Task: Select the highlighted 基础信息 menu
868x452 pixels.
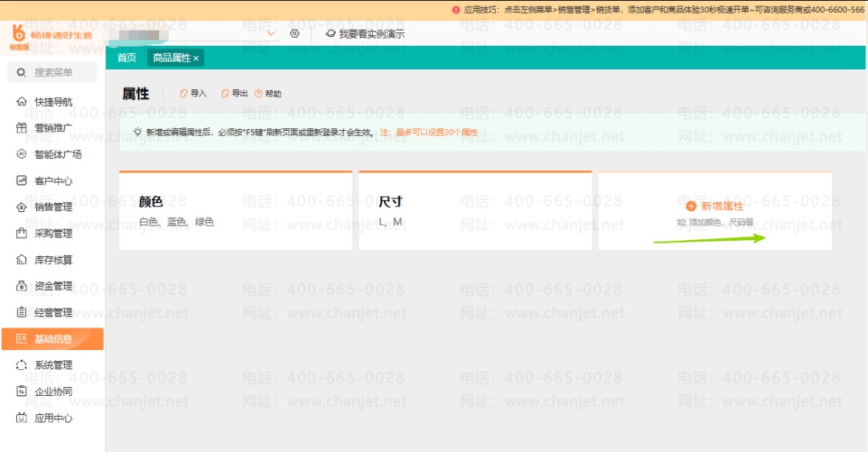Action: 53,339
